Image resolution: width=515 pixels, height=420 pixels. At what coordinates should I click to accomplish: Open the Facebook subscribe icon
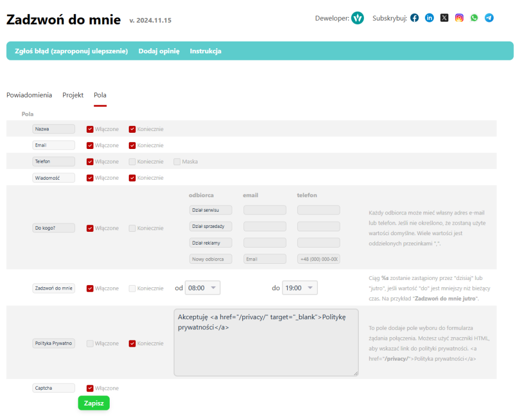(x=414, y=18)
